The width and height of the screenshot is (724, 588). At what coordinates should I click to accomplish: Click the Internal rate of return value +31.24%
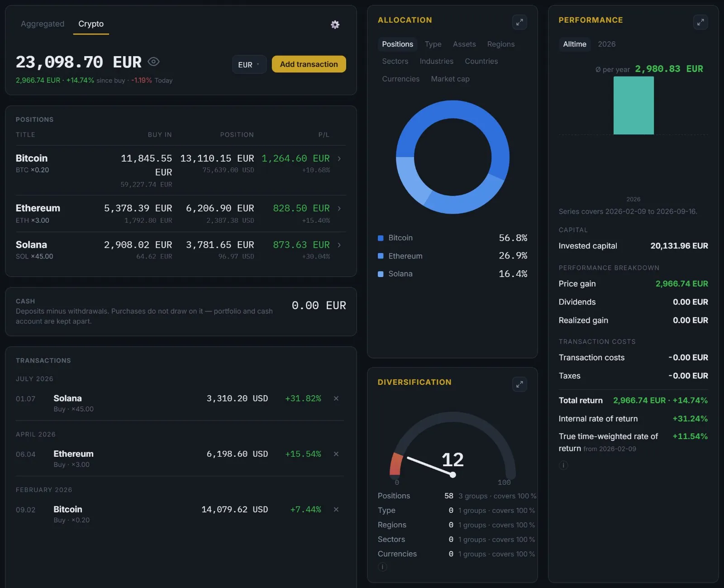tap(690, 419)
